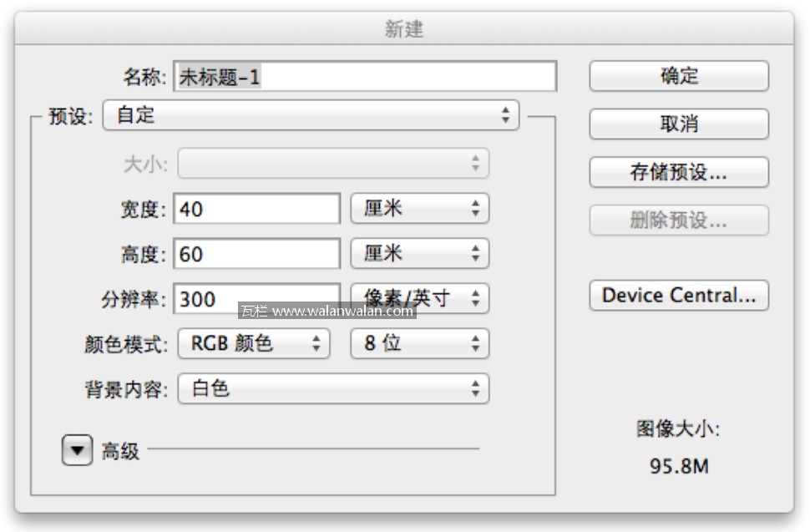Image resolution: width=810 pixels, height=532 pixels.
Task: Click the 存储预设 (Save Preset) button
Action: pos(678,173)
